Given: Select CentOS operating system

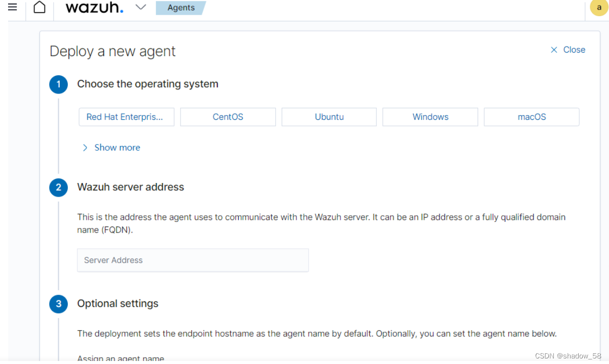Looking at the screenshot, I should pos(228,117).
